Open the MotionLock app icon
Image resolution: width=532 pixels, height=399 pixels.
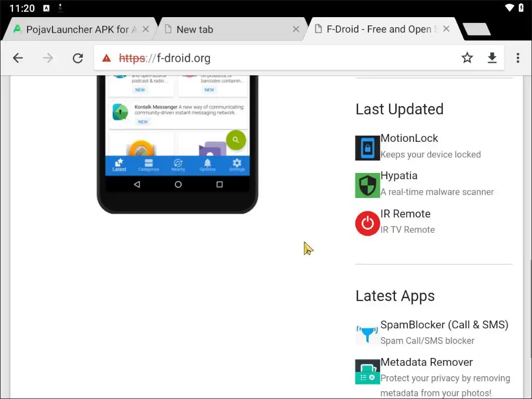367,148
